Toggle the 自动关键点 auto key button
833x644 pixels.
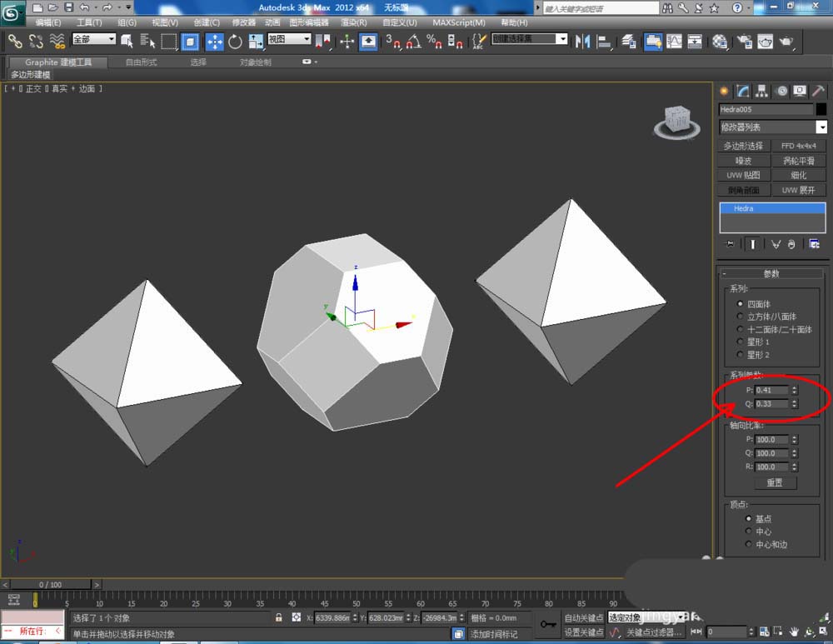click(583, 617)
